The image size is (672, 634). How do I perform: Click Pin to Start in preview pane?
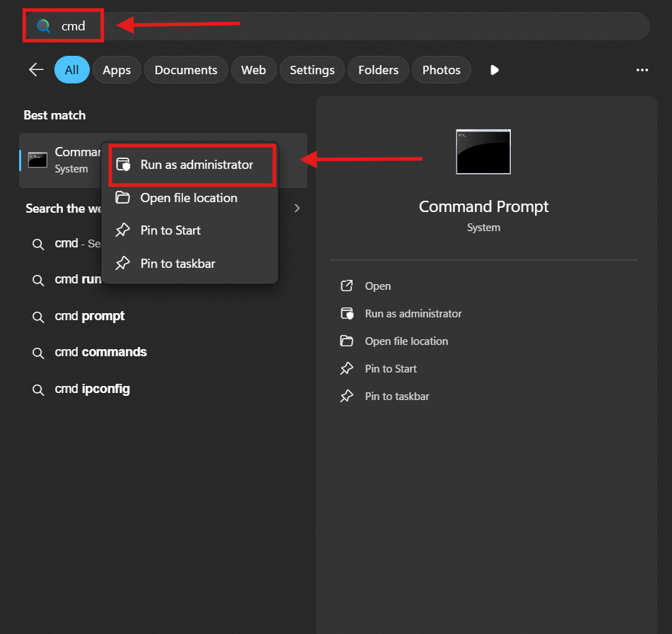(x=391, y=369)
